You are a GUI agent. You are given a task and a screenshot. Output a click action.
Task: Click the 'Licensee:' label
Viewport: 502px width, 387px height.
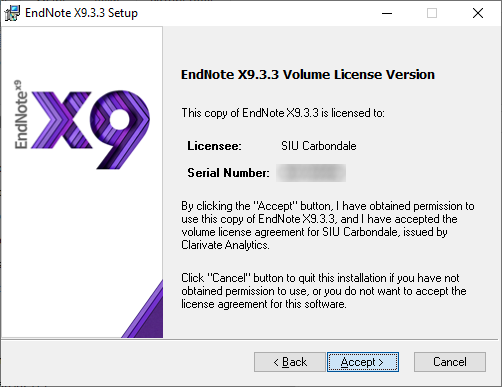point(214,146)
